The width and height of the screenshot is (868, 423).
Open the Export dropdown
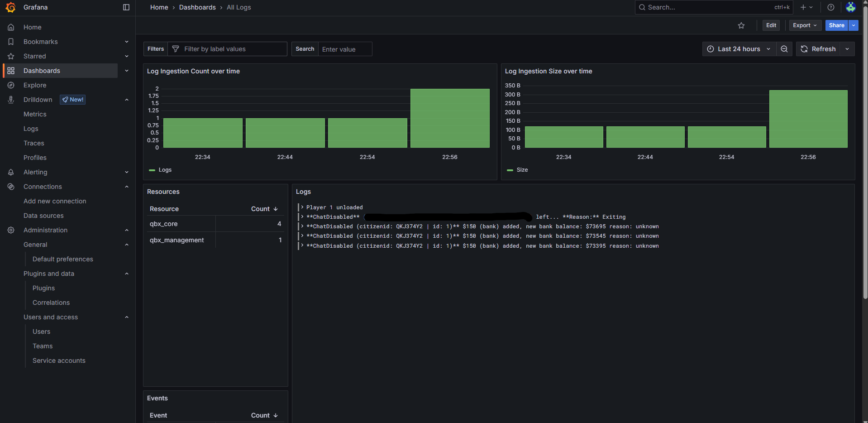805,25
